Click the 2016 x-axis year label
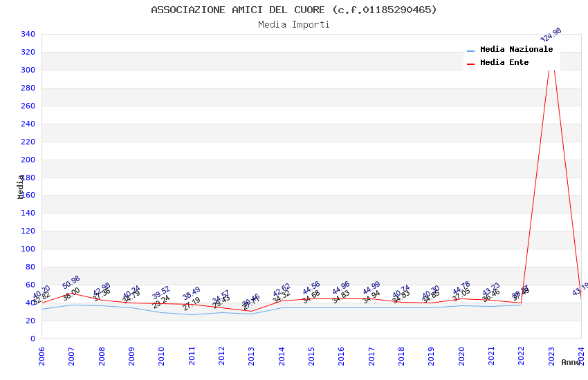This screenshot has height=380, width=588. pyautogui.click(x=341, y=356)
